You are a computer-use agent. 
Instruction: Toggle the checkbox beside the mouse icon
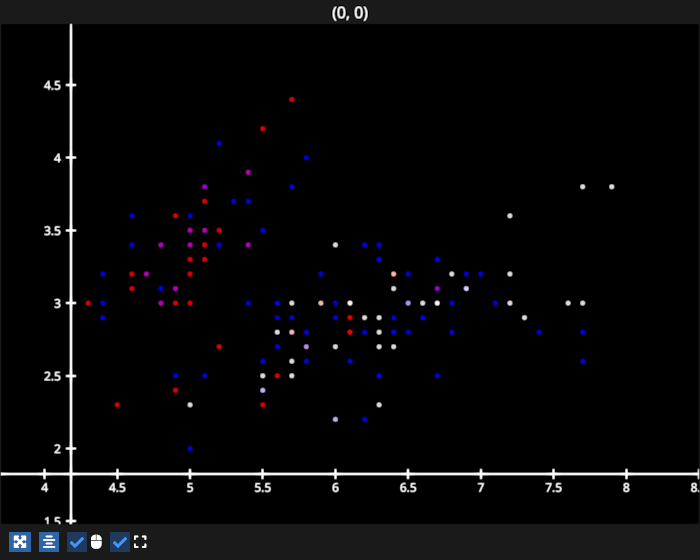click(x=77, y=542)
